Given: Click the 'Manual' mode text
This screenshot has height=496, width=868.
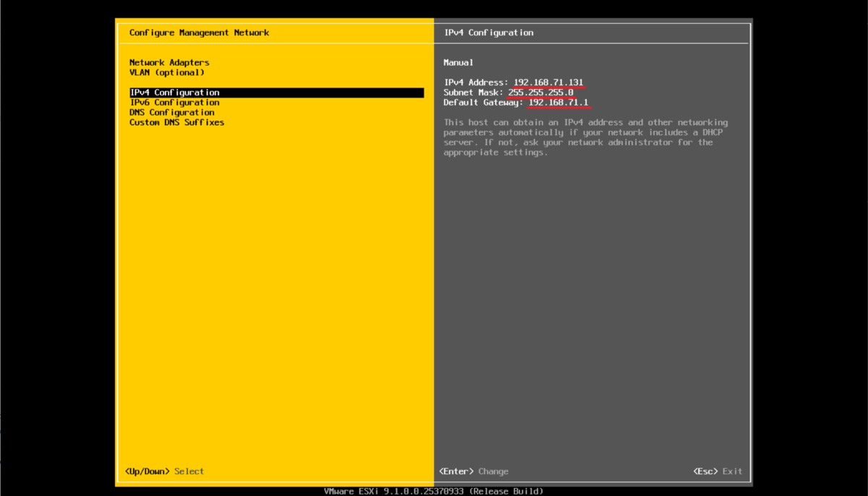Looking at the screenshot, I should pos(459,63).
